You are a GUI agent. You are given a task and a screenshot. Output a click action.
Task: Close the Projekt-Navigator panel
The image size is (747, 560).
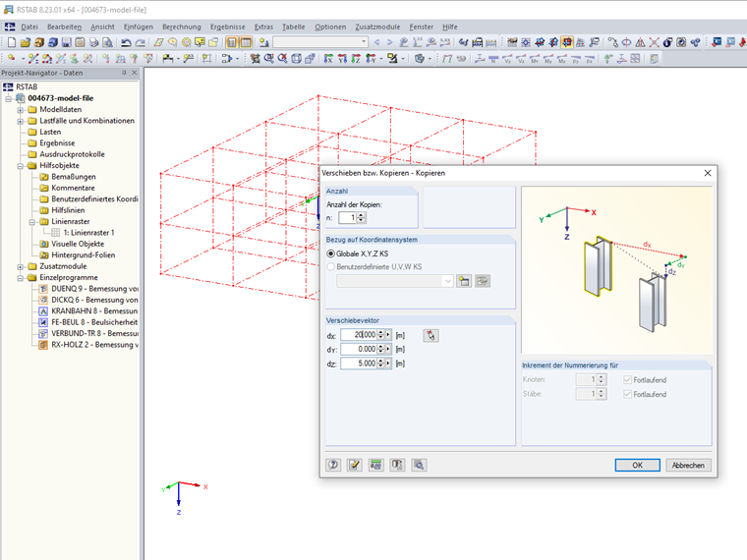tap(135, 73)
